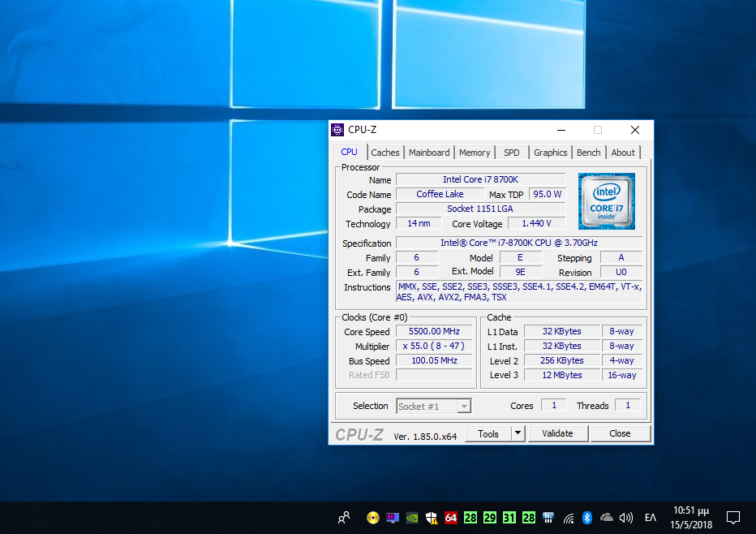Click the Close button in CPU-Z
This screenshot has width=756, height=534.
(x=620, y=433)
